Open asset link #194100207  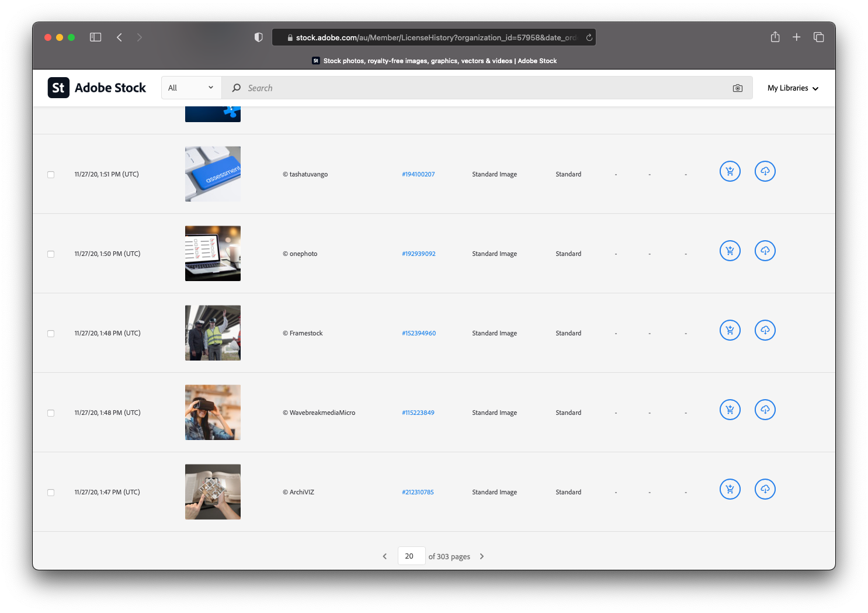click(418, 174)
